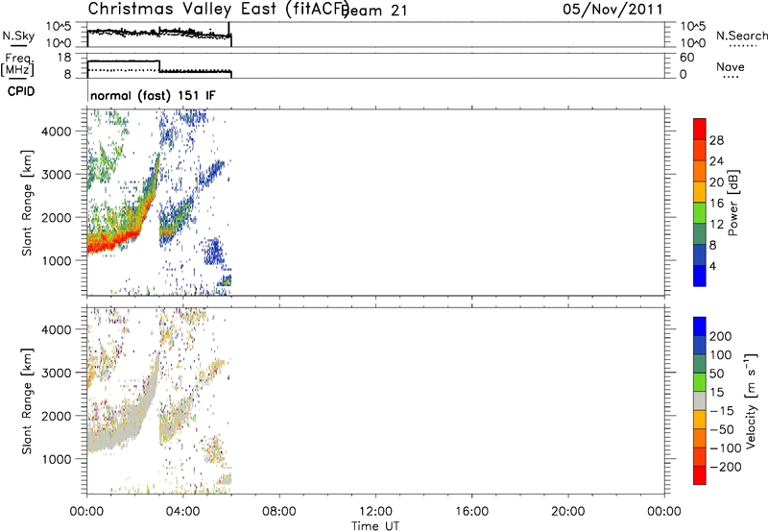Click the '08:00' time axis tick
This screenshot has width=768, height=532.
pyautogui.click(x=279, y=512)
